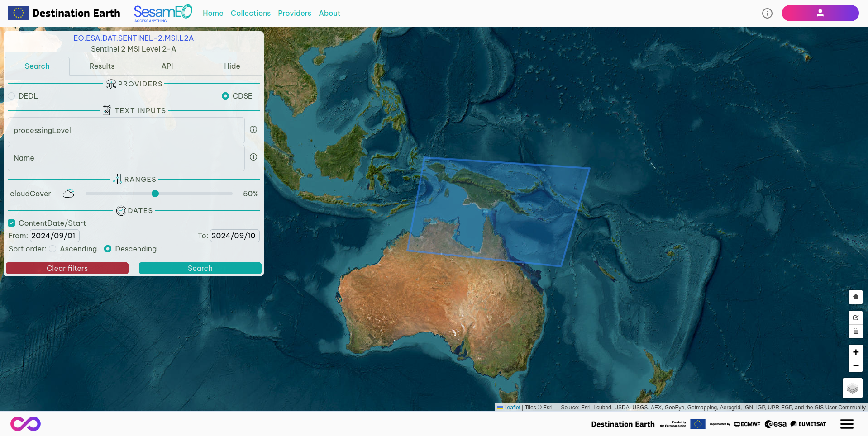
Task: Click the Name input field
Action: click(126, 158)
